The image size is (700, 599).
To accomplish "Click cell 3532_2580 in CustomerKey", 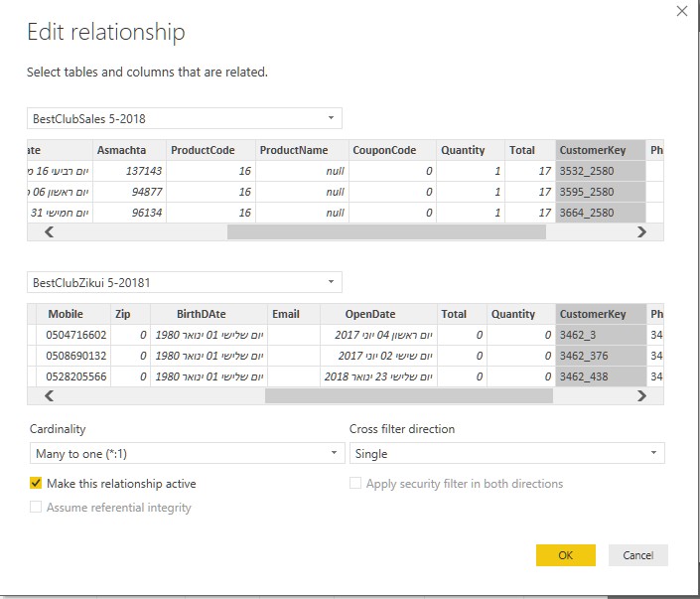I will [x=601, y=171].
